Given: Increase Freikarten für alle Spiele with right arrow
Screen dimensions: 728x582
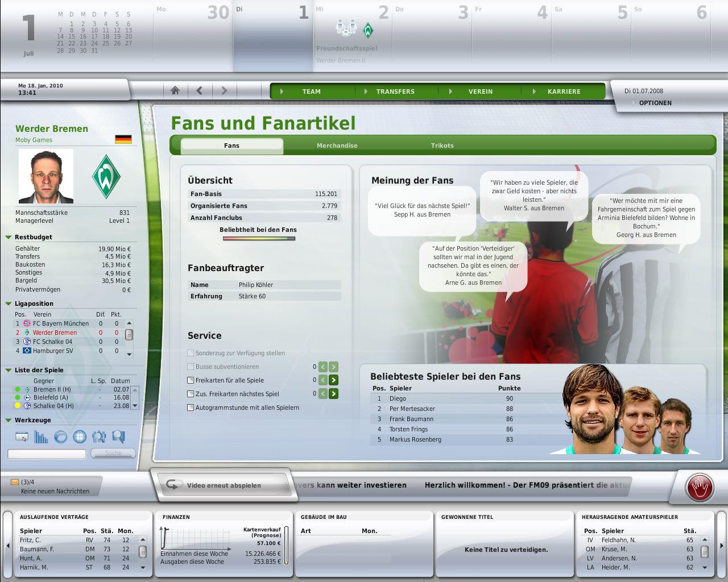Looking at the screenshot, I should 333,380.
